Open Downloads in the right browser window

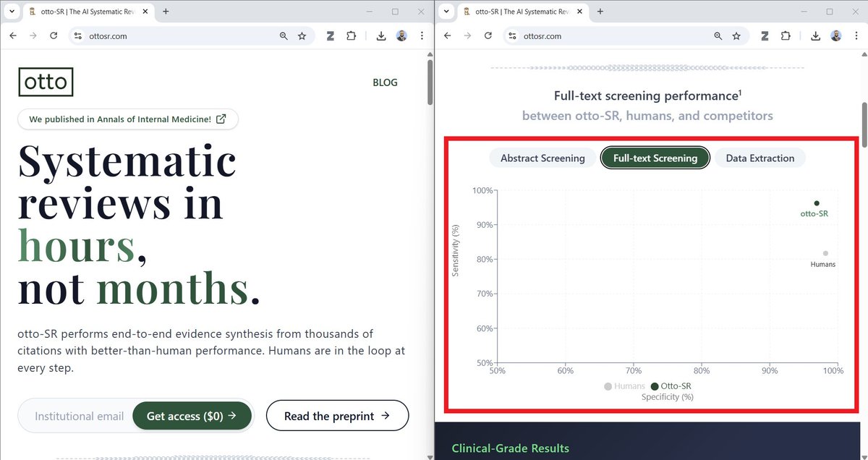(815, 36)
